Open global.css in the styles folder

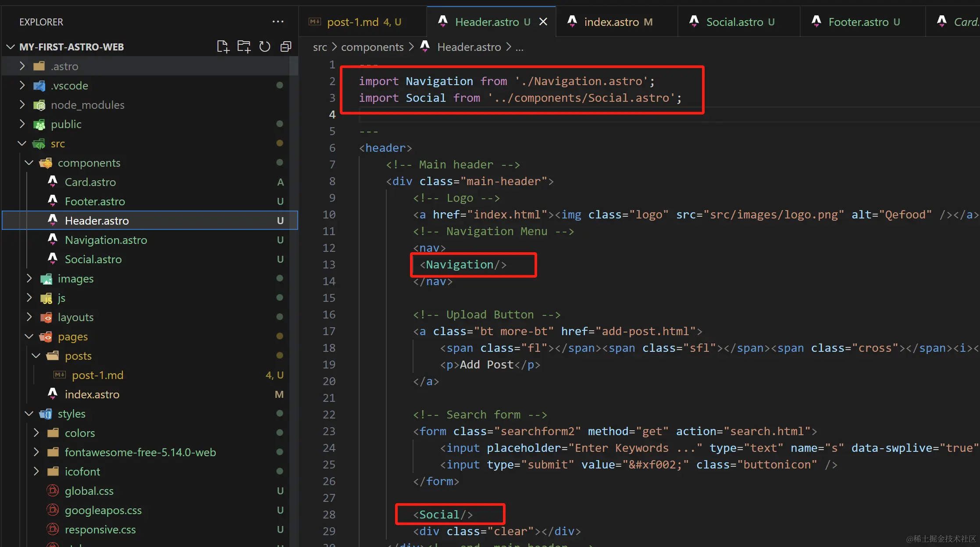89,491
